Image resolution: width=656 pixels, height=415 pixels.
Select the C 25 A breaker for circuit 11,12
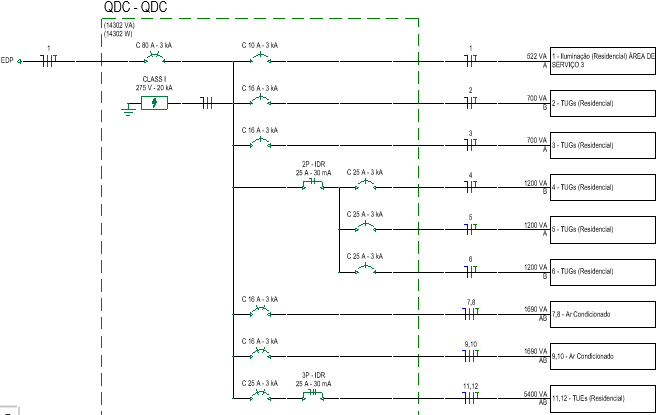coord(259,396)
